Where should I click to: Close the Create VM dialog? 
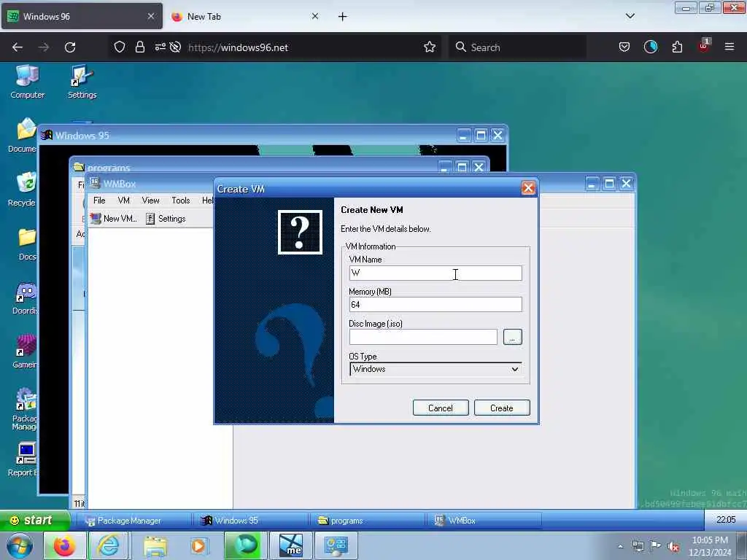tap(528, 188)
